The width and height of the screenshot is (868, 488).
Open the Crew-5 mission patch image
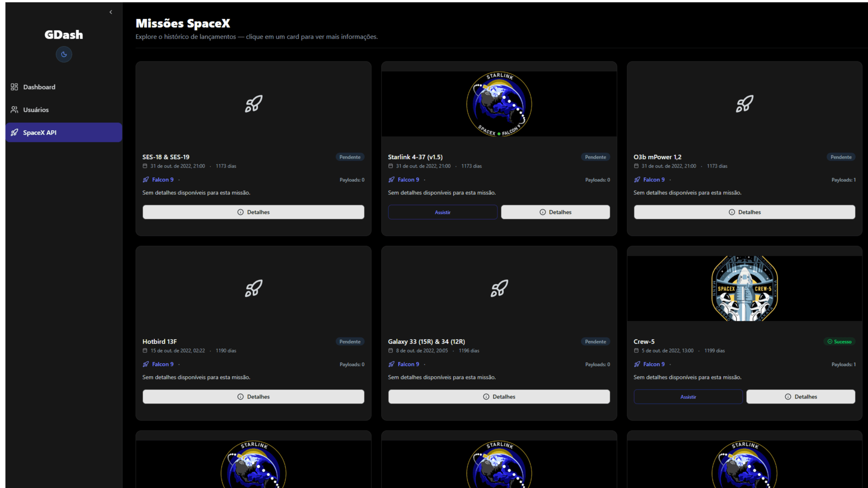744,288
